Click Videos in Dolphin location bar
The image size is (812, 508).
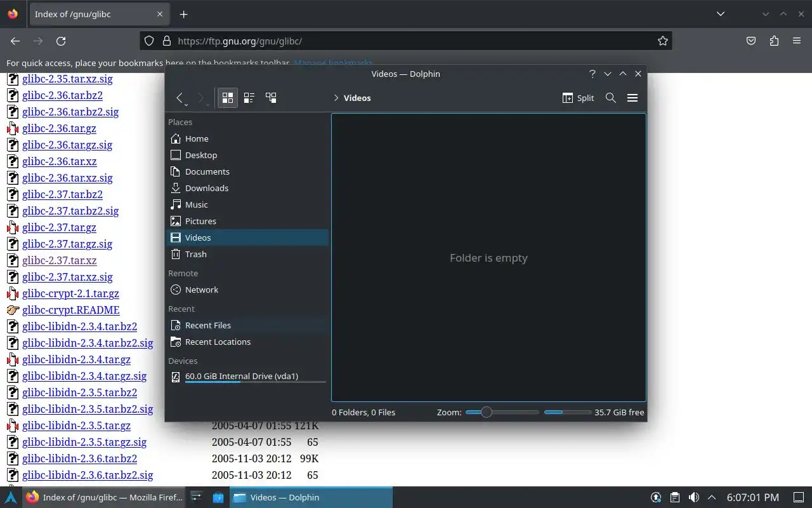[x=357, y=98]
